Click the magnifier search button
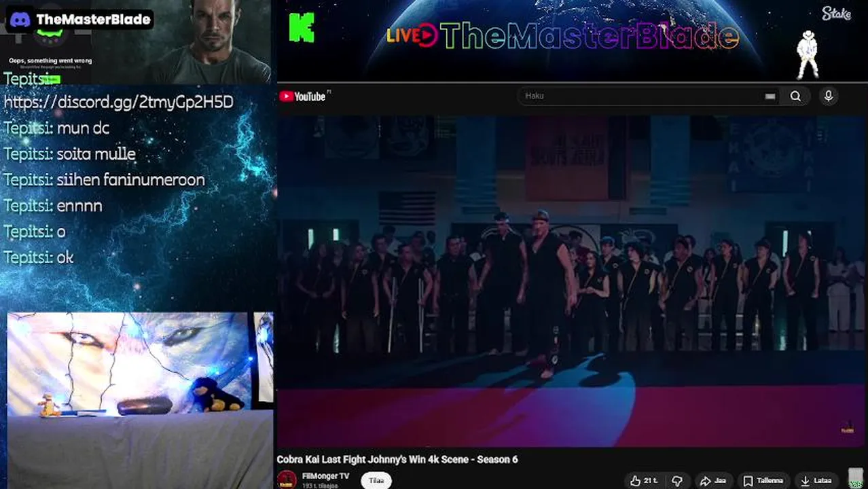 coord(795,96)
